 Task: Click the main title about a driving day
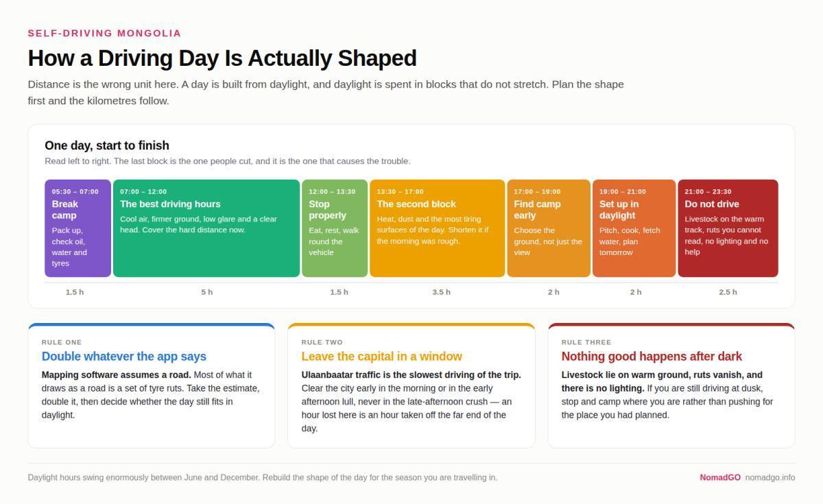(222, 58)
